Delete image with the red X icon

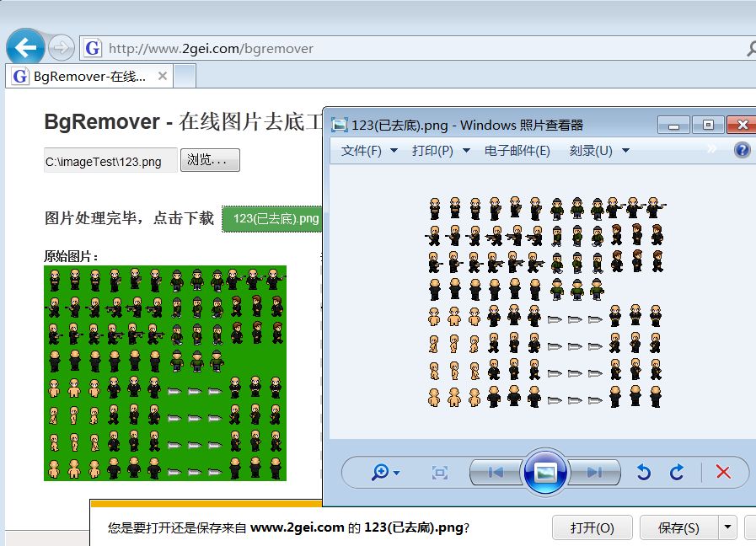tap(723, 472)
